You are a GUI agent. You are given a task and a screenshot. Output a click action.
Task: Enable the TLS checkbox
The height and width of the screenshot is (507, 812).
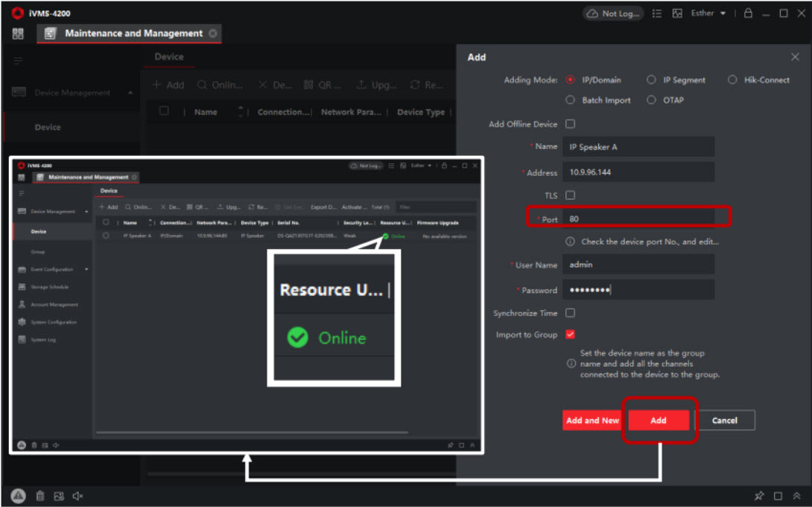571,195
